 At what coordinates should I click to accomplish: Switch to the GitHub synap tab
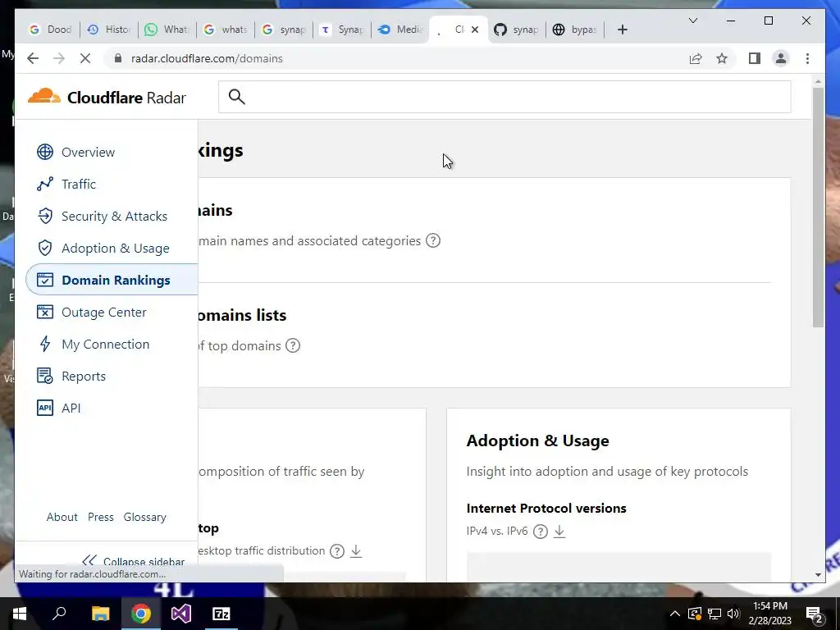(x=517, y=30)
